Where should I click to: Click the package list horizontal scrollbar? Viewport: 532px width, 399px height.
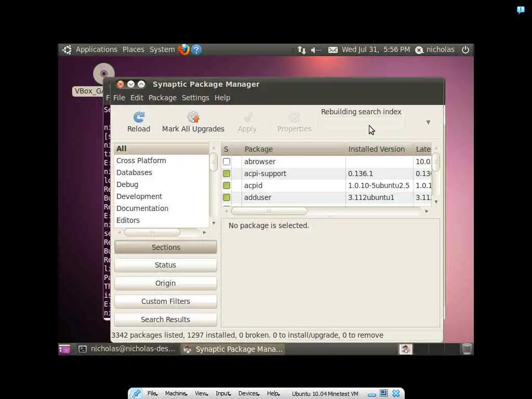[x=269, y=211]
